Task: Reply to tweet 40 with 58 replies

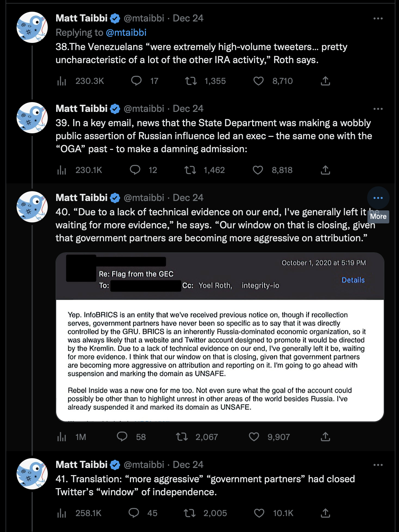Action: 122,436
